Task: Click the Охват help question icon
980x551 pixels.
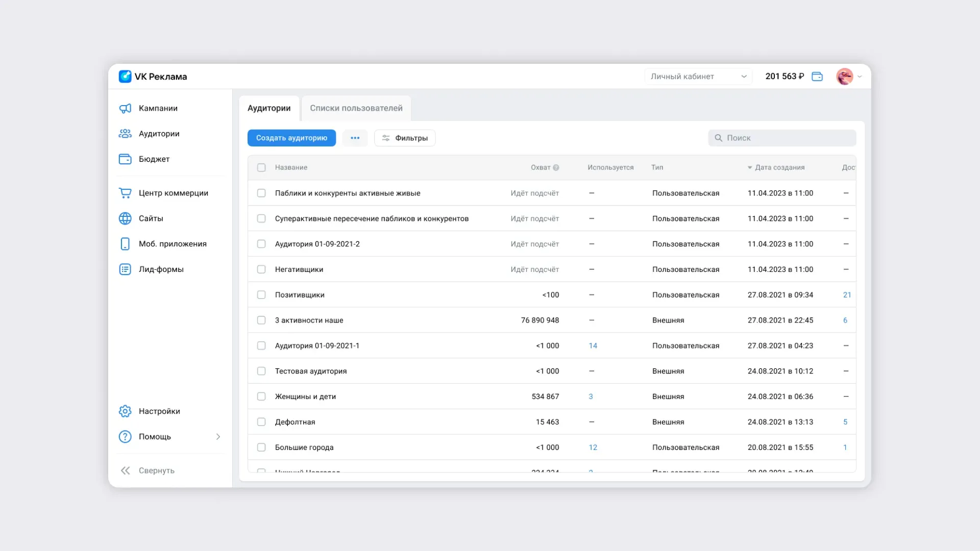Action: tap(556, 167)
